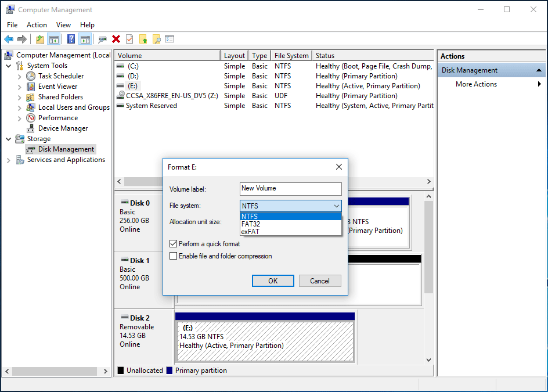Select exFAT from the file system list

click(250, 231)
